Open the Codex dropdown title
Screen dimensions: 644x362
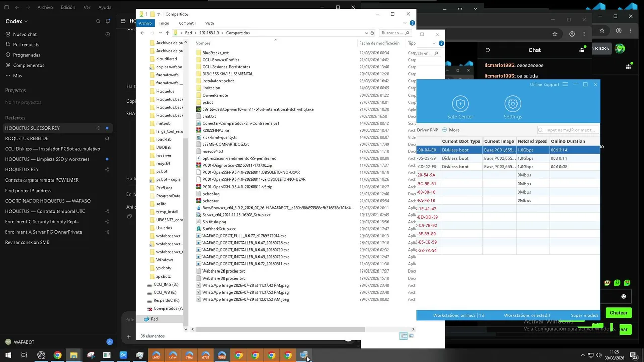[16, 21]
